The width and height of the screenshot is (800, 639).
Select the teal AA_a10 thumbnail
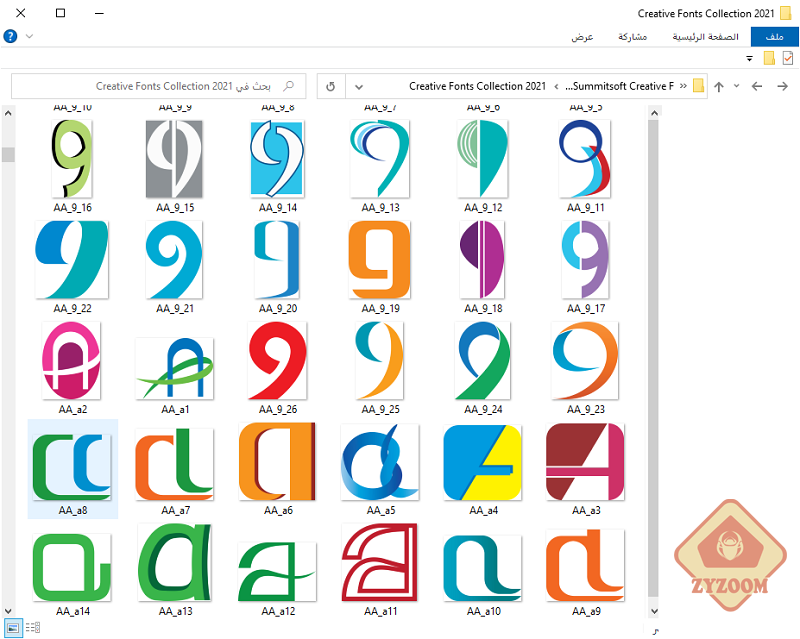click(x=483, y=568)
